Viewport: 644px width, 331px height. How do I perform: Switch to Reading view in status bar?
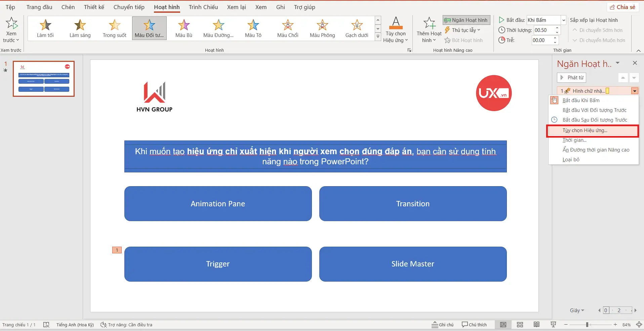pyautogui.click(x=536, y=325)
